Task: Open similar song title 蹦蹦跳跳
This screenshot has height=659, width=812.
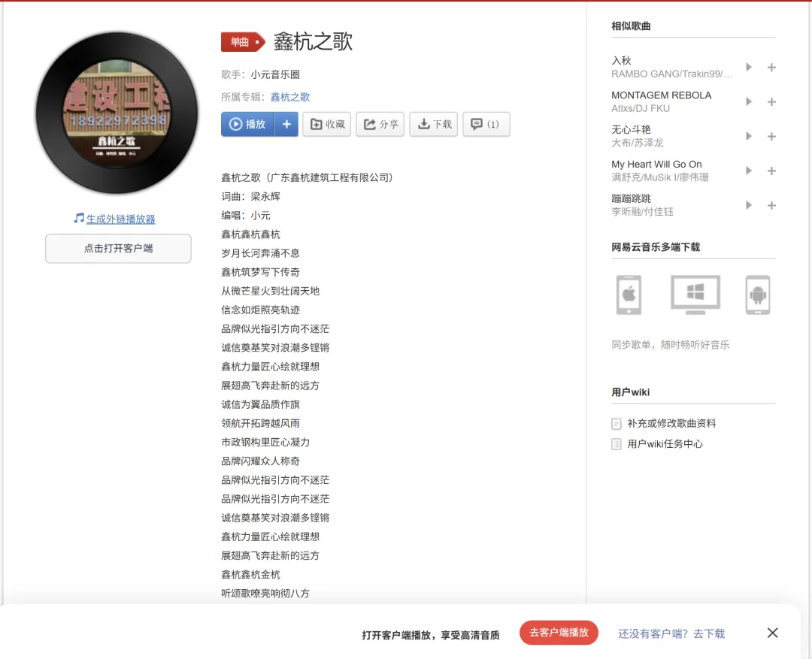Action: point(631,199)
